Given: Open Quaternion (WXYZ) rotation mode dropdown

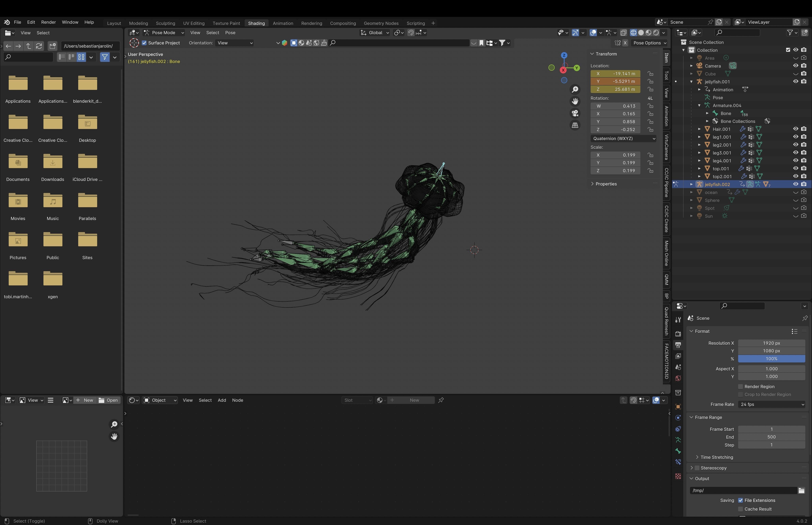Looking at the screenshot, I should point(623,138).
